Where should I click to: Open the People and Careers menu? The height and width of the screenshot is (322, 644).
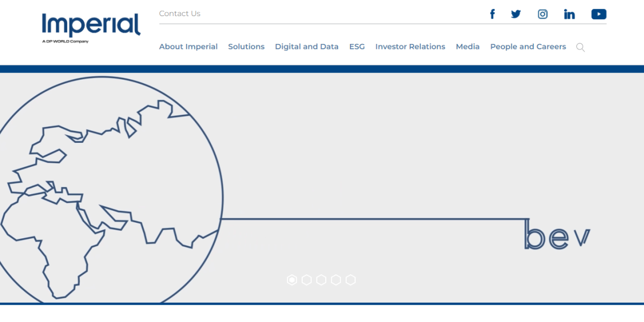click(x=528, y=47)
